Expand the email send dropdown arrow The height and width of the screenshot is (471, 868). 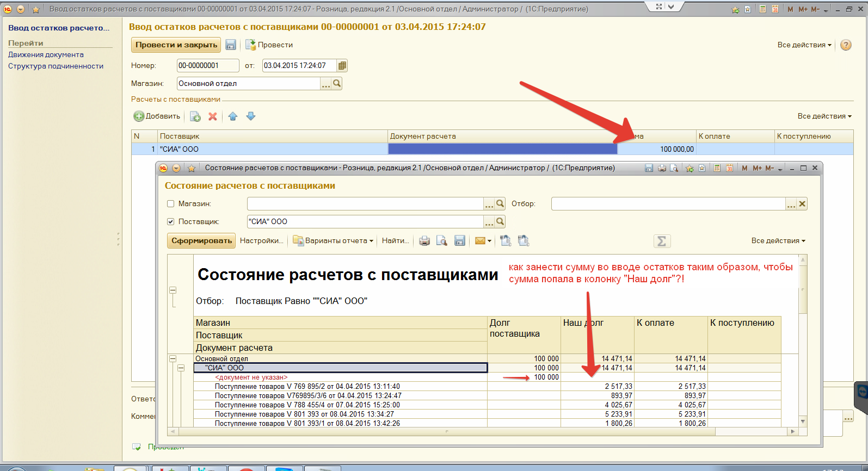489,241
